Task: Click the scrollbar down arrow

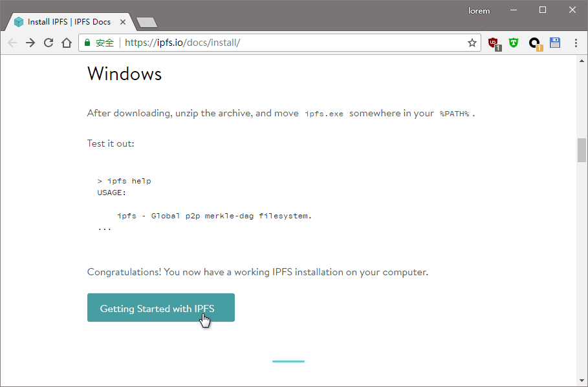Action: 582,381
